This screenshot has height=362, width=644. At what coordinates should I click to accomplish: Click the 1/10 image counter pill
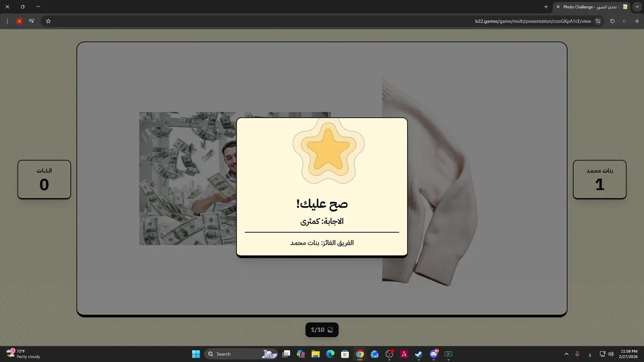(x=322, y=330)
